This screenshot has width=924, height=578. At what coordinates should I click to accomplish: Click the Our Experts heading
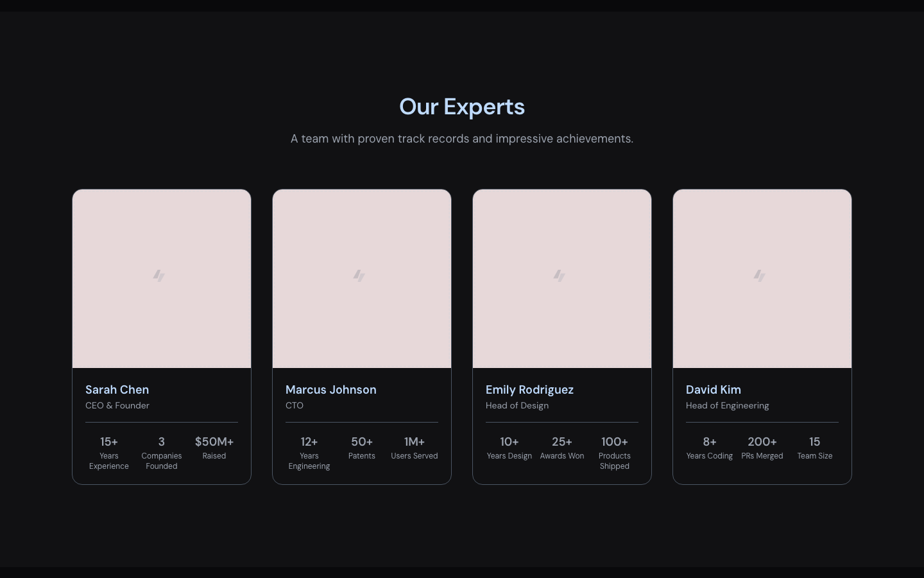pos(462,107)
